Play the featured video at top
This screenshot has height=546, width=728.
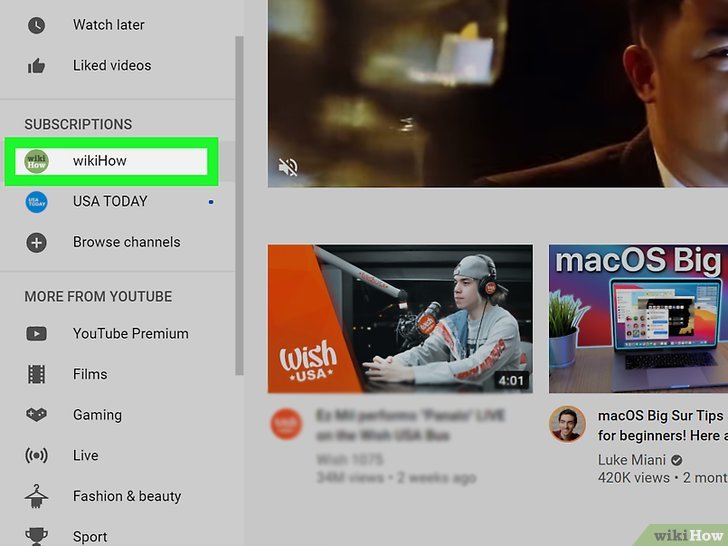tap(498, 93)
